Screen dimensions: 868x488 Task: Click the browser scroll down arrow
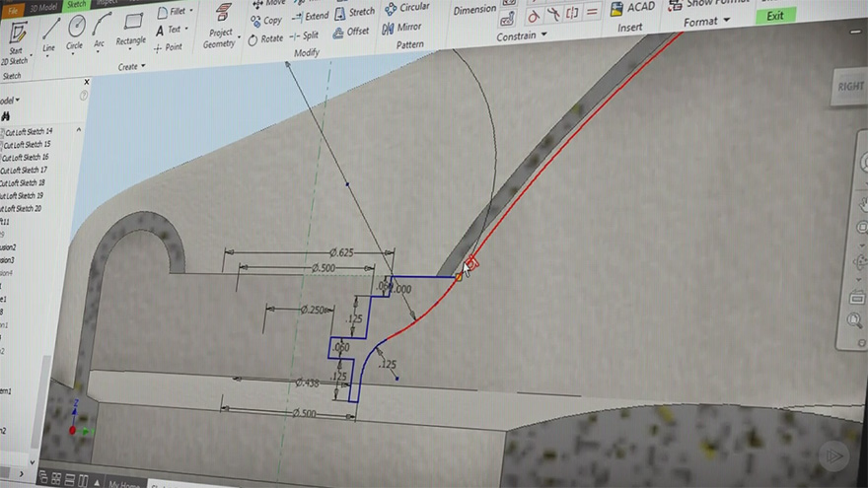[x=33, y=462]
